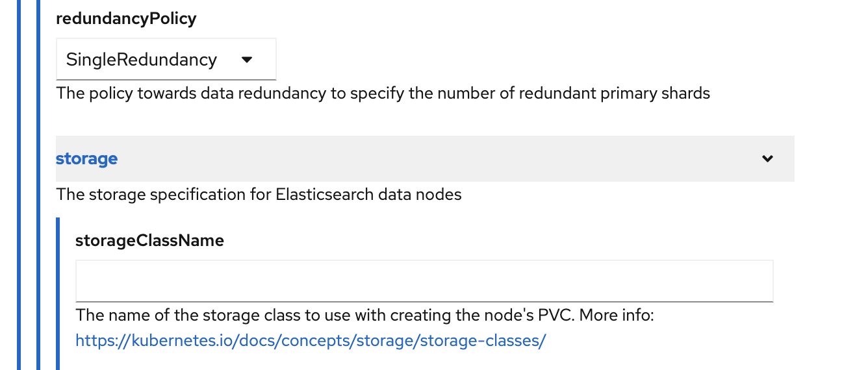Viewport: 868px width, 370px height.
Task: Click the "More info:" text above the link
Action: (616, 315)
